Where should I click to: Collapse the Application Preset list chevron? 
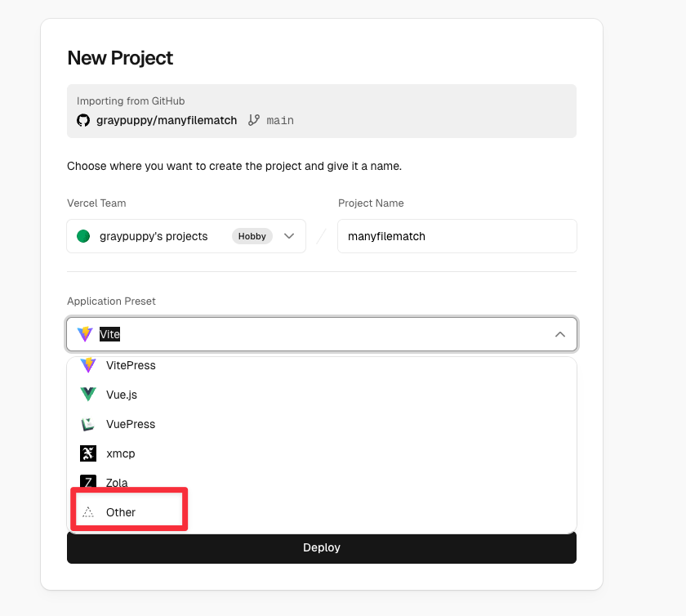pos(560,334)
